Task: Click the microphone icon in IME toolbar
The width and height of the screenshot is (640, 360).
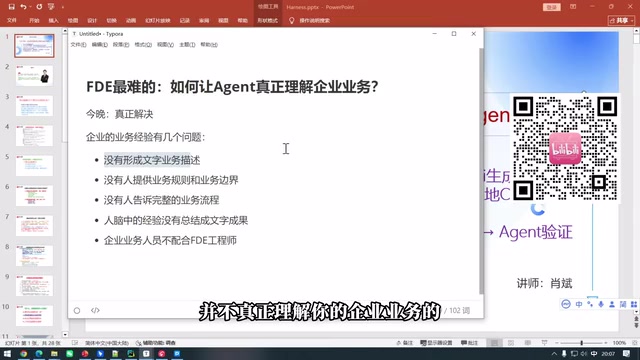Action: click(601, 304)
